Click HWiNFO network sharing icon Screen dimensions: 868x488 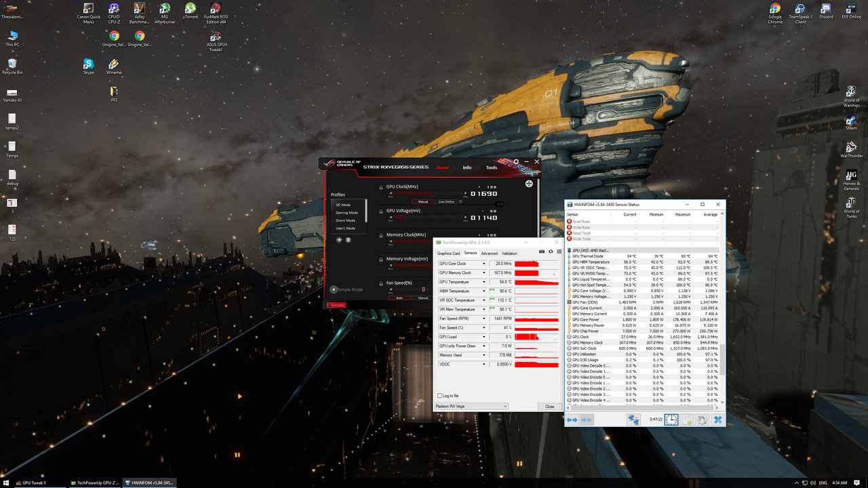[x=633, y=420]
